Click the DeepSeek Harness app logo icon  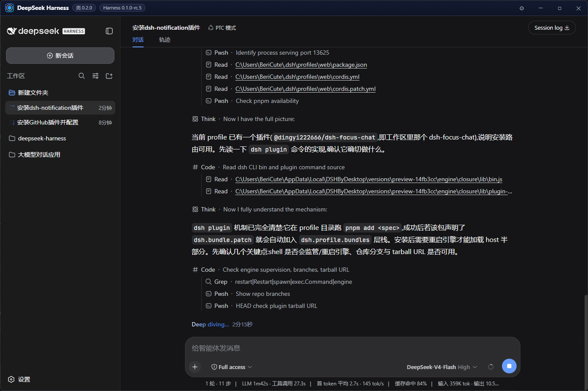point(9,8)
